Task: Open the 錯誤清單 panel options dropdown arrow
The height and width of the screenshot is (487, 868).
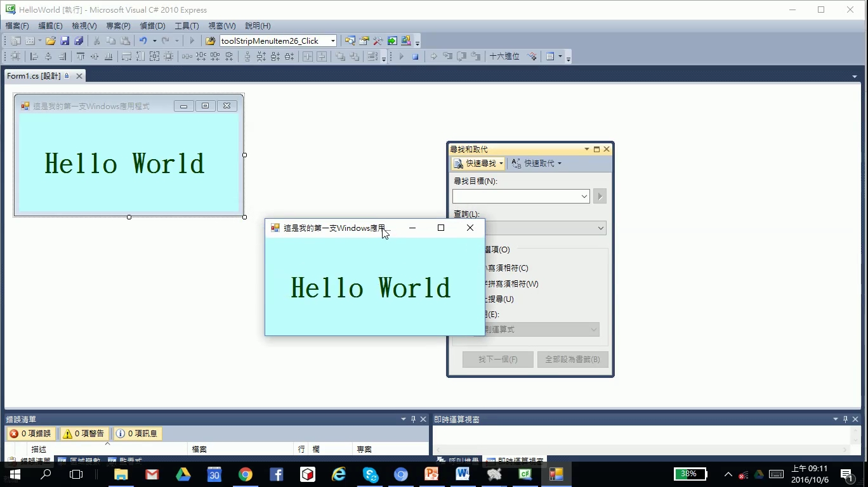Action: click(404, 419)
